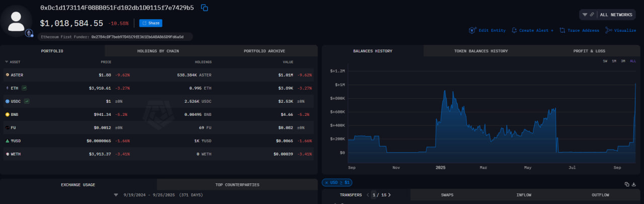Copy the transfers list using the copy icon
The height and width of the screenshot is (204, 644).
click(627, 184)
